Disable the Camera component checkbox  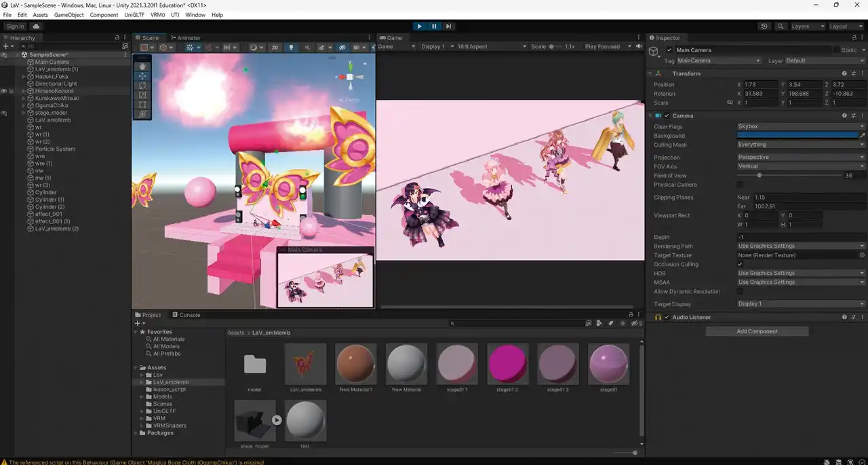pos(667,116)
